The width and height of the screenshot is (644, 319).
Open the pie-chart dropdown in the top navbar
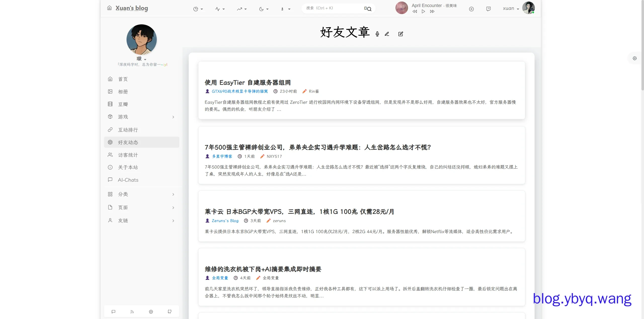[198, 9]
